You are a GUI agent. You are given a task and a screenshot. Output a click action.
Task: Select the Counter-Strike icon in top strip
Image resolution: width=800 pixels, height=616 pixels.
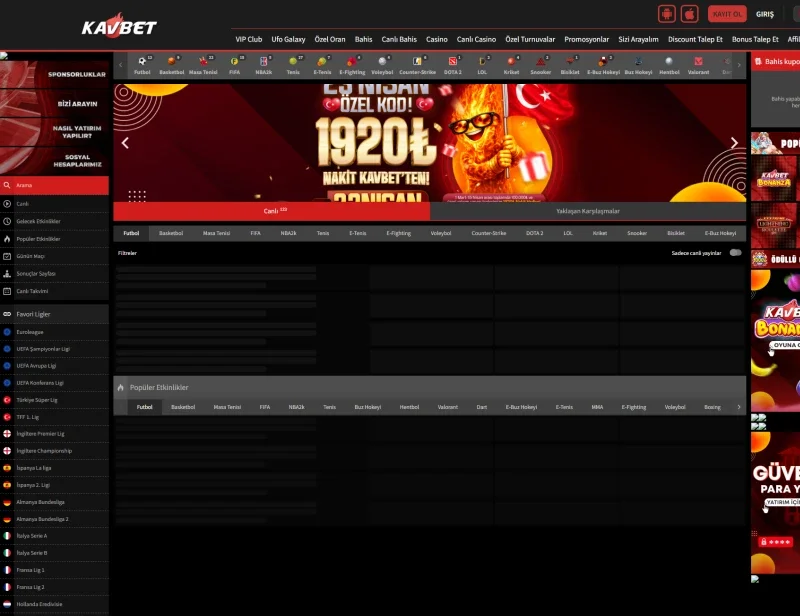click(417, 61)
